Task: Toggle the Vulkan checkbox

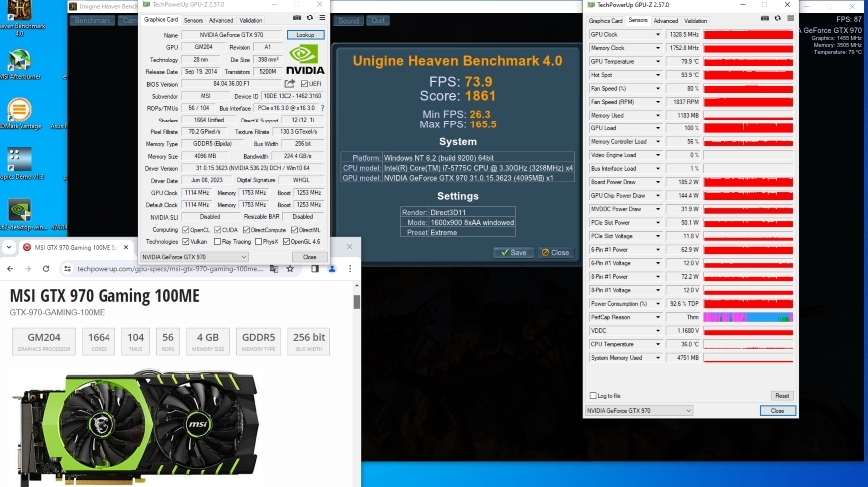Action: click(x=186, y=242)
